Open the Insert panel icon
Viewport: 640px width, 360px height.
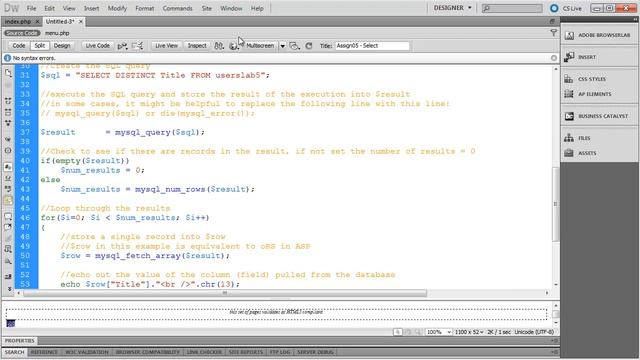[569, 57]
